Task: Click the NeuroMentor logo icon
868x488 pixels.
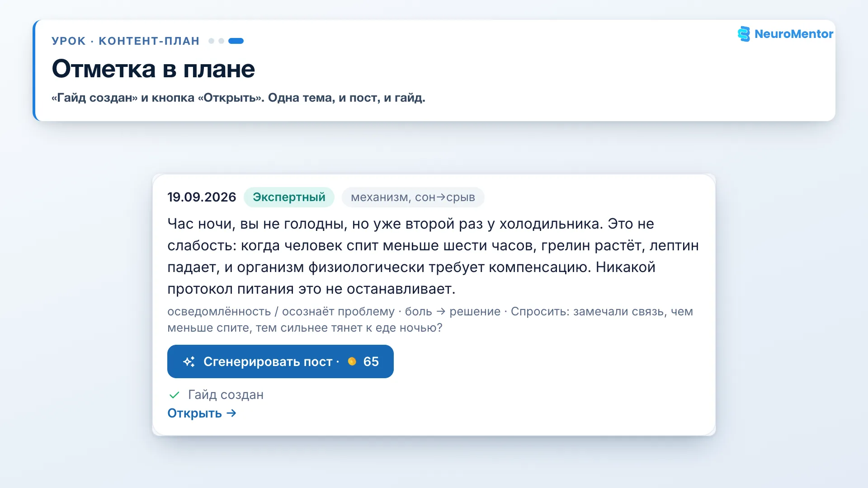Action: click(x=744, y=34)
